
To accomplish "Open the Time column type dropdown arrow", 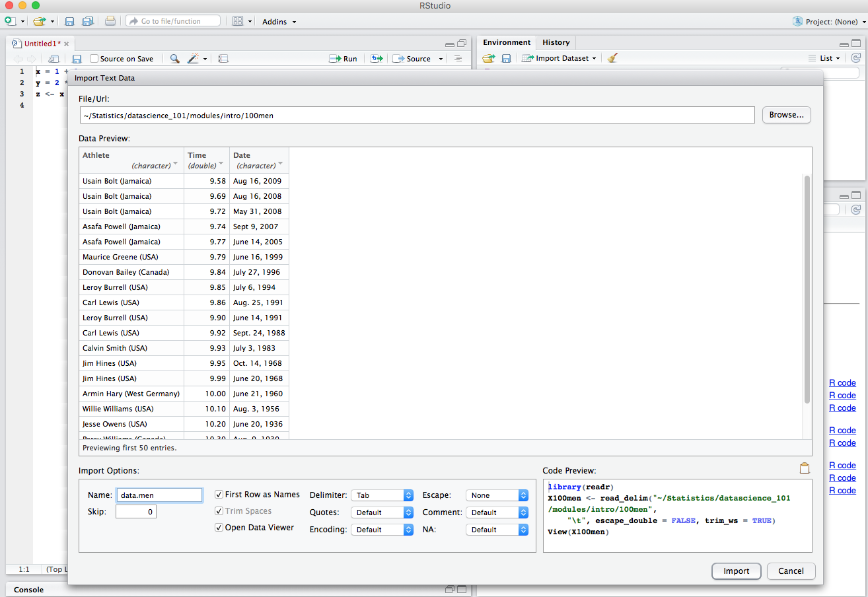I will [x=221, y=164].
